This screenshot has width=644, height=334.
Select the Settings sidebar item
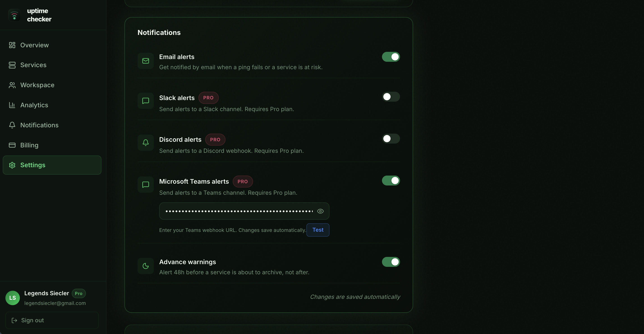52,165
